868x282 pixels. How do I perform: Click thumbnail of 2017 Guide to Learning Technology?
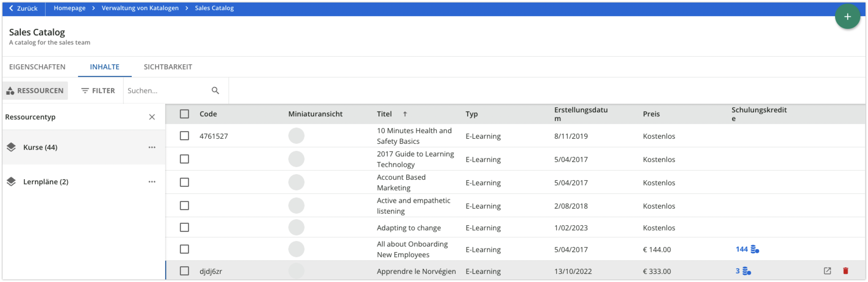coord(296,159)
